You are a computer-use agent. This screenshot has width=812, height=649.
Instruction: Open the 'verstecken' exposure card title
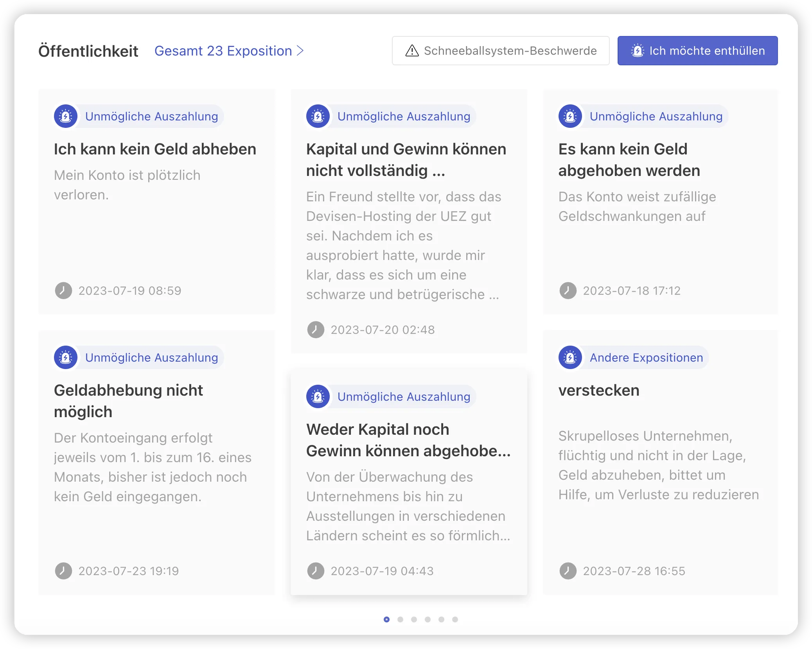coord(599,390)
